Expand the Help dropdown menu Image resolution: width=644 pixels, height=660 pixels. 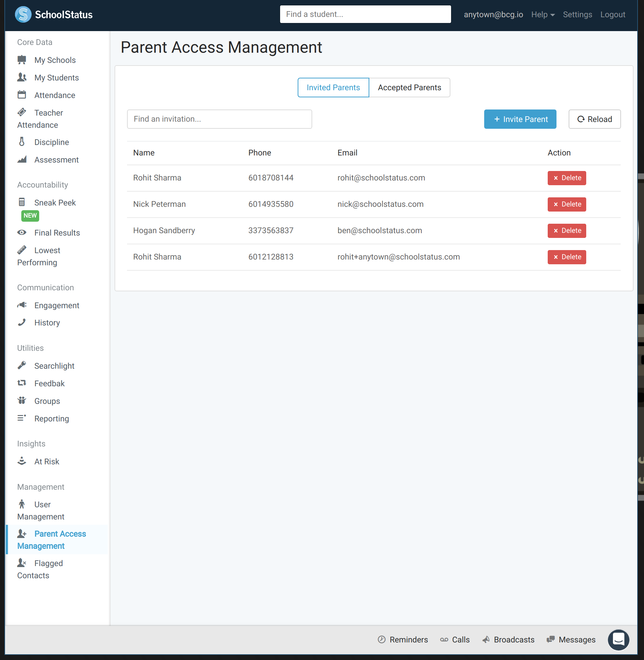tap(543, 15)
